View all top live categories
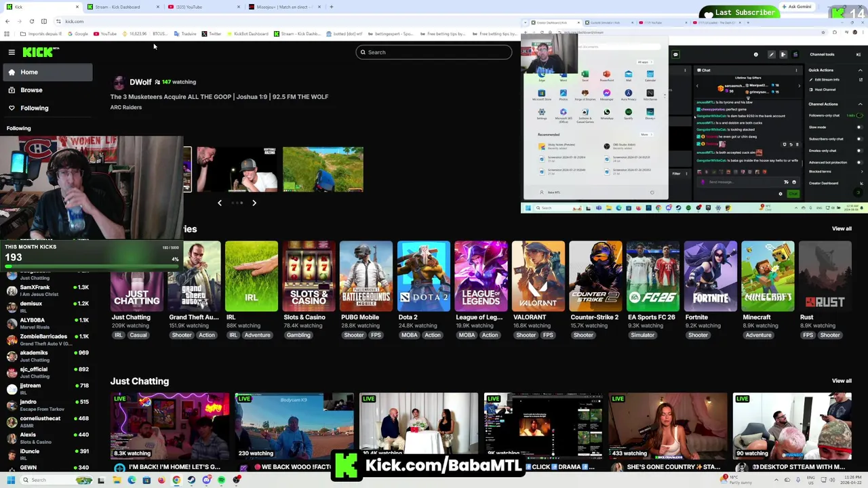The height and width of the screenshot is (488, 868). coord(842,228)
